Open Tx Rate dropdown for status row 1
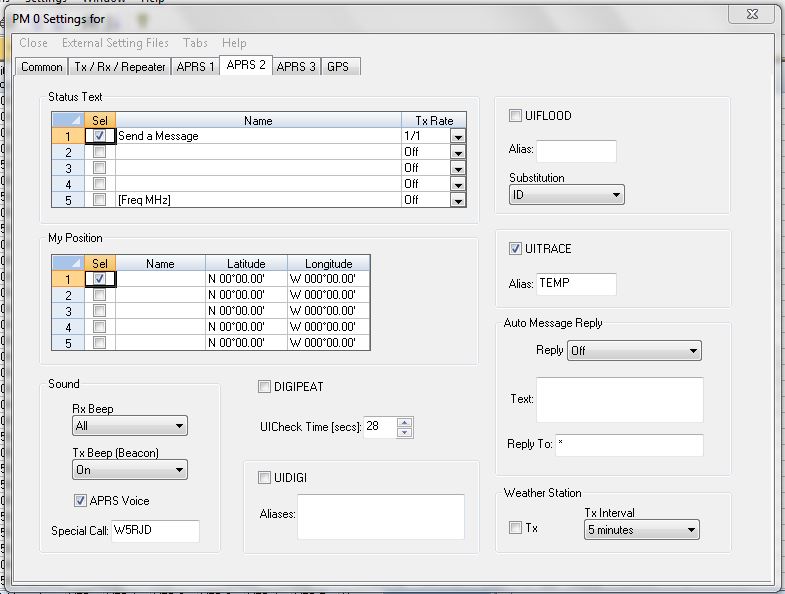This screenshot has width=785, height=594. point(458,136)
